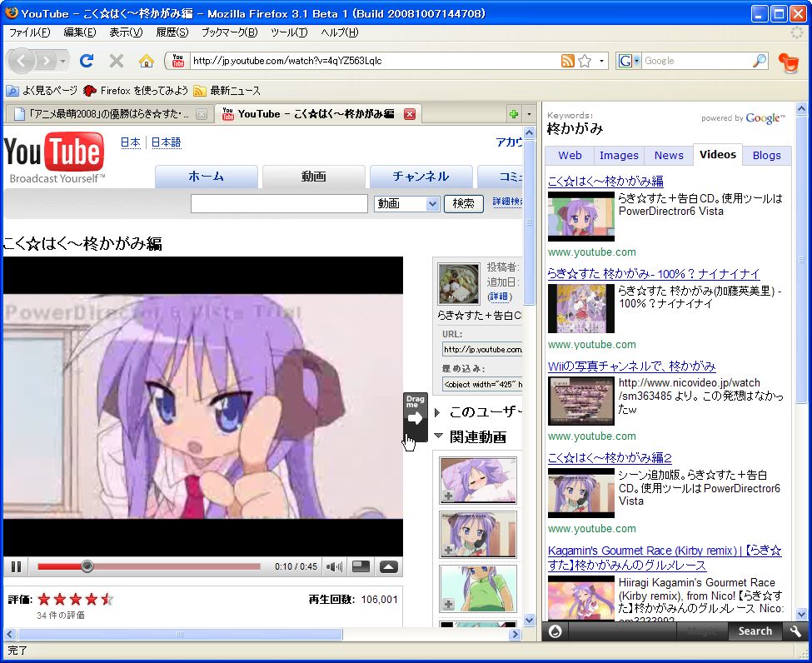The height and width of the screenshot is (663, 812).
Task: Click the uploader's avatar thumbnail
Action: pos(458,283)
